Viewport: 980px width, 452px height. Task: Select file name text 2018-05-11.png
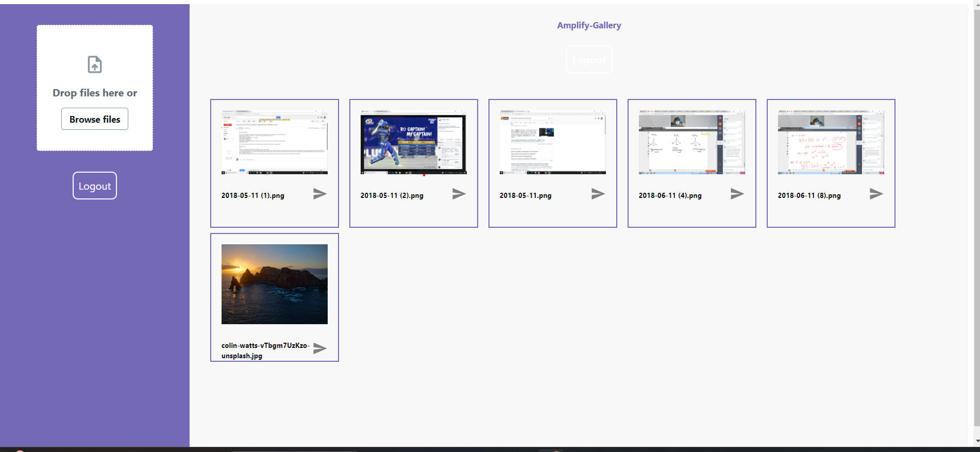[x=526, y=195]
